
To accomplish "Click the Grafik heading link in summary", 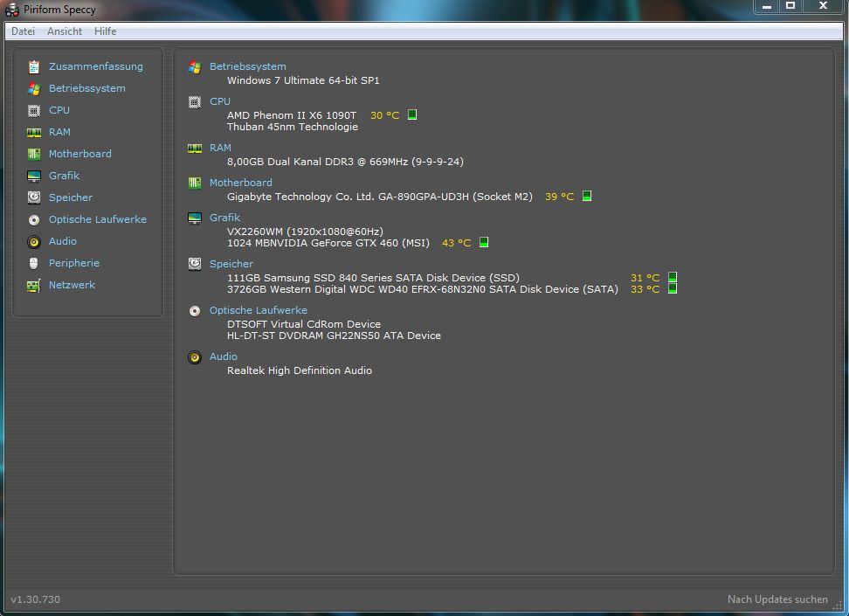I will [224, 218].
